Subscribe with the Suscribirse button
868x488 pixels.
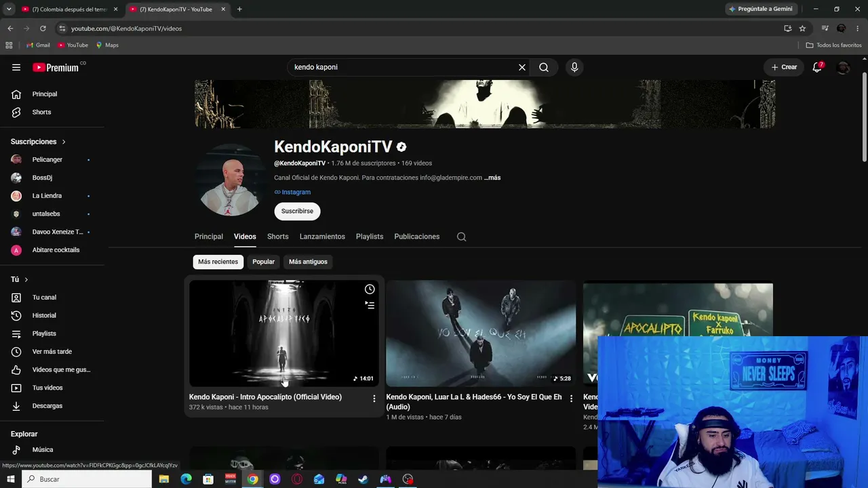pyautogui.click(x=297, y=211)
